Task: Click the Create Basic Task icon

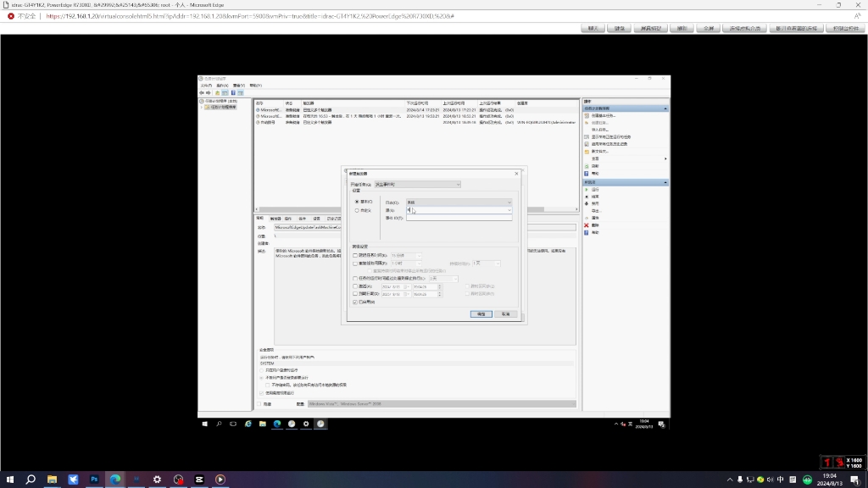Action: (587, 116)
